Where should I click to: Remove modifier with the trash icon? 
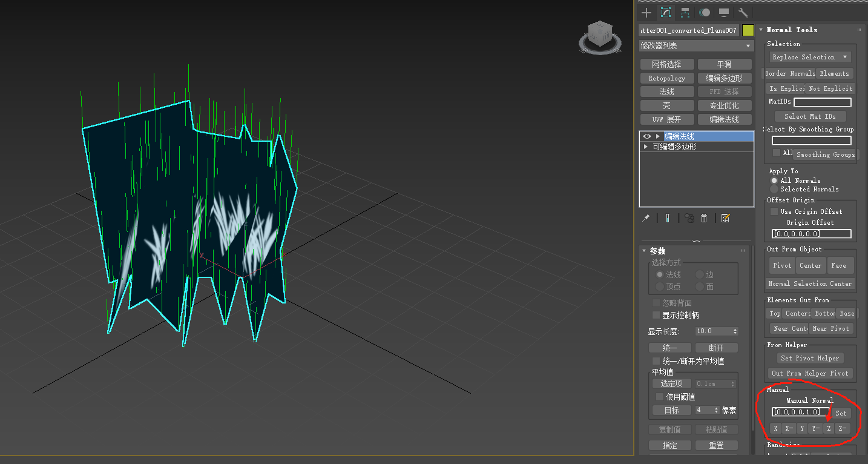click(x=704, y=218)
